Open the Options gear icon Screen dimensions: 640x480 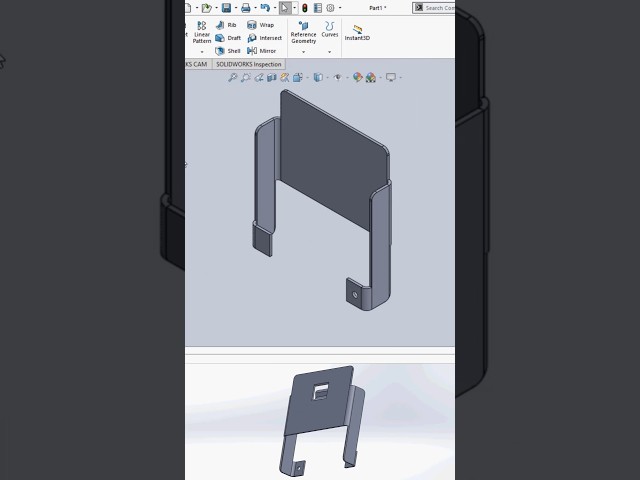(x=330, y=8)
